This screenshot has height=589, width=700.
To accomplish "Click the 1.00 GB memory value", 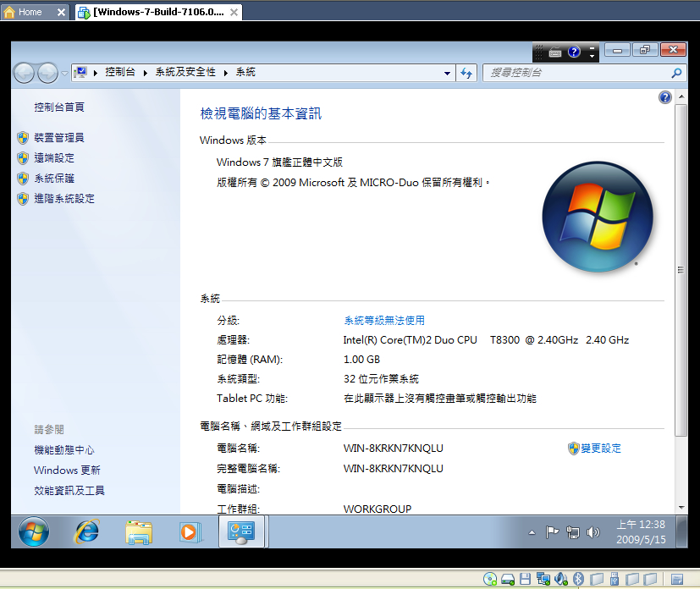I will [x=361, y=360].
